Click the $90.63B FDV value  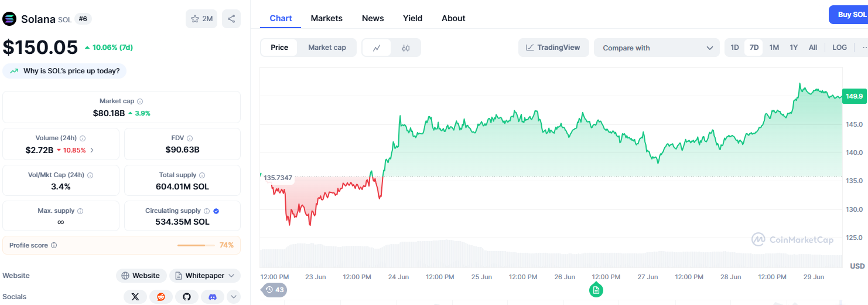[182, 150]
